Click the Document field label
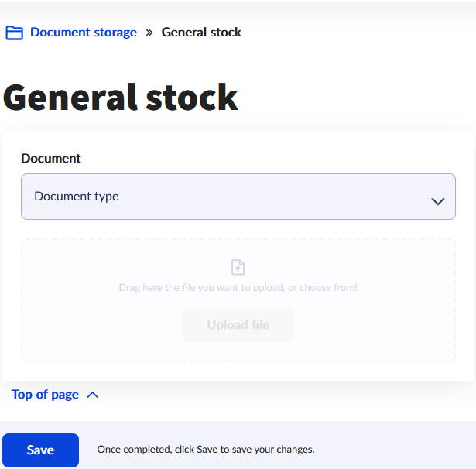Image resolution: width=476 pixels, height=469 pixels. pos(51,158)
